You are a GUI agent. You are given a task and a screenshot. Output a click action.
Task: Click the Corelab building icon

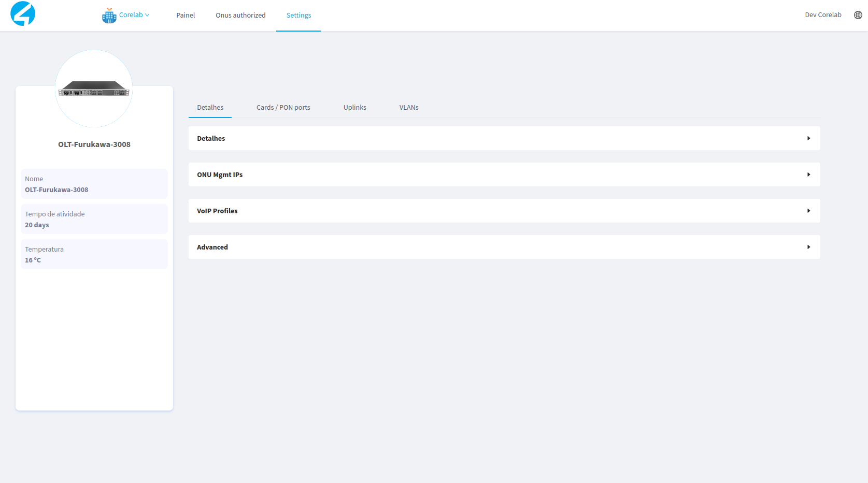[109, 16]
